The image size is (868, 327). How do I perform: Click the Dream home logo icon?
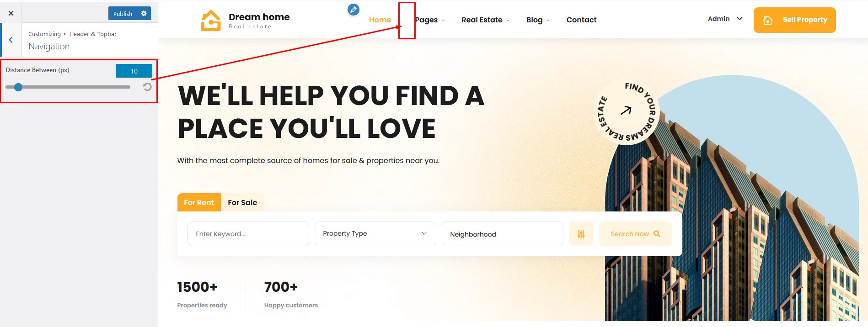[211, 21]
